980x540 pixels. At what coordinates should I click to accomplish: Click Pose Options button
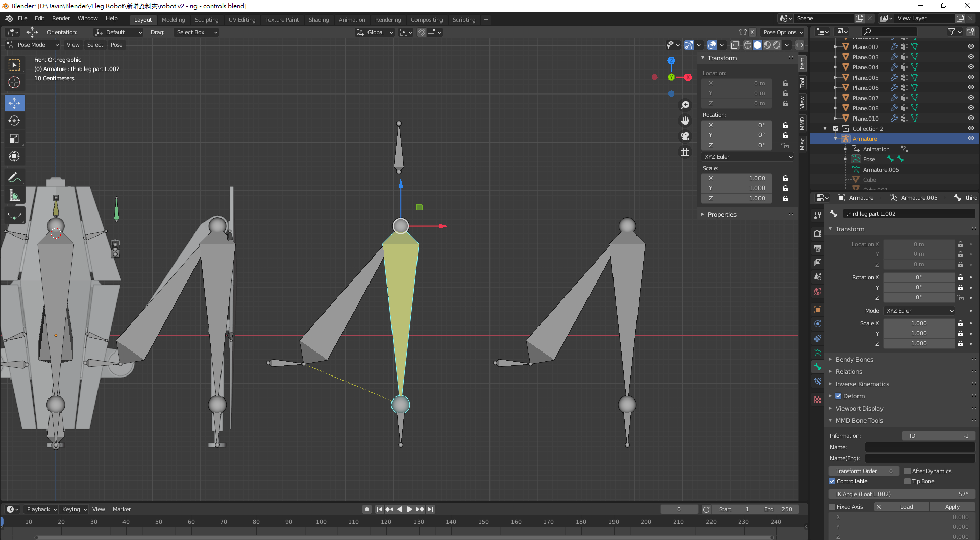(783, 32)
